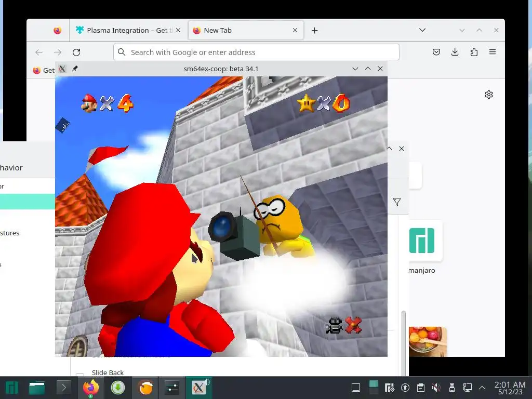Expand the list all tabs chevron
Image resolution: width=532 pixels, height=399 pixels.
coord(422,30)
